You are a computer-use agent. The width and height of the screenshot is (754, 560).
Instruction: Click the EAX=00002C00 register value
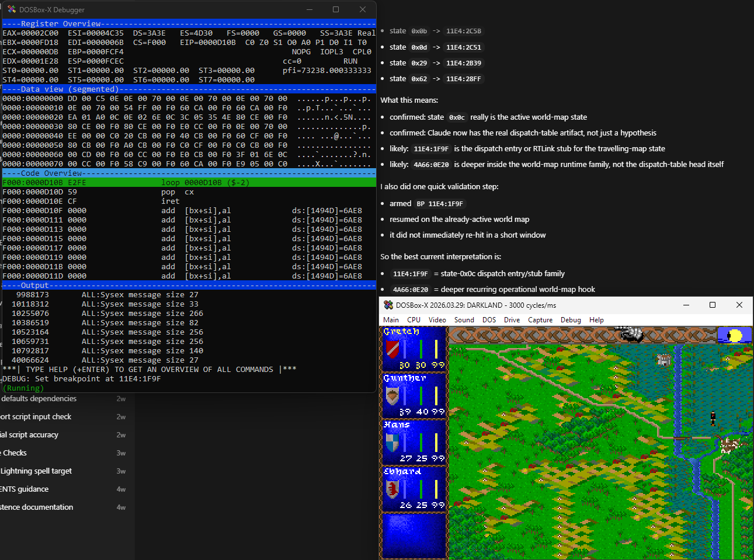point(30,33)
